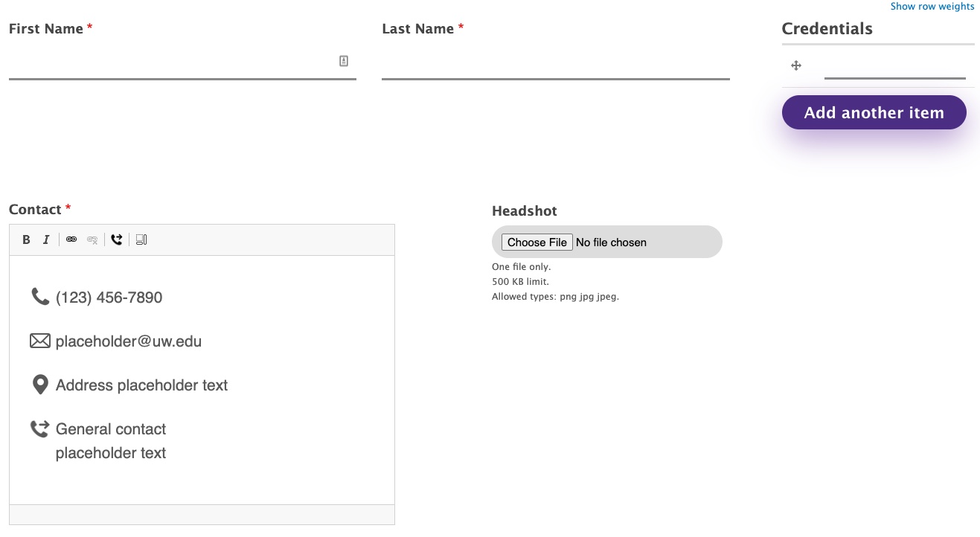Image resolution: width=980 pixels, height=537 pixels.
Task: Focus the First Name input field
Action: coord(182,62)
